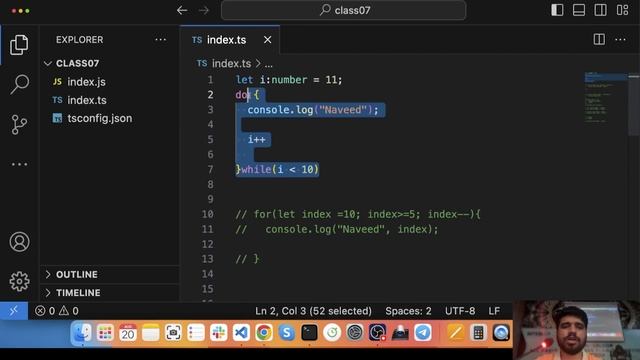Change indentation via Spaces: 2
The image size is (640, 360).
click(408, 311)
